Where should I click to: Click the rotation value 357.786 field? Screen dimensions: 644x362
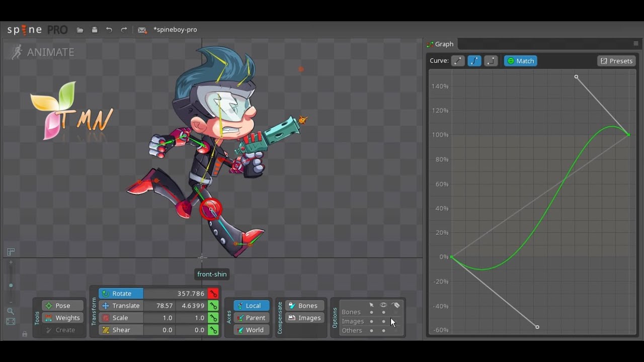coord(176,294)
